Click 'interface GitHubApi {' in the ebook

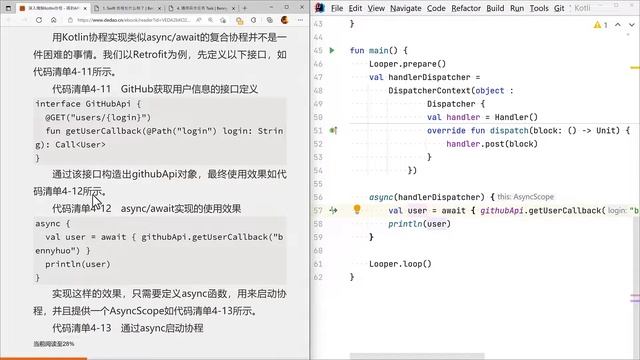pos(88,104)
